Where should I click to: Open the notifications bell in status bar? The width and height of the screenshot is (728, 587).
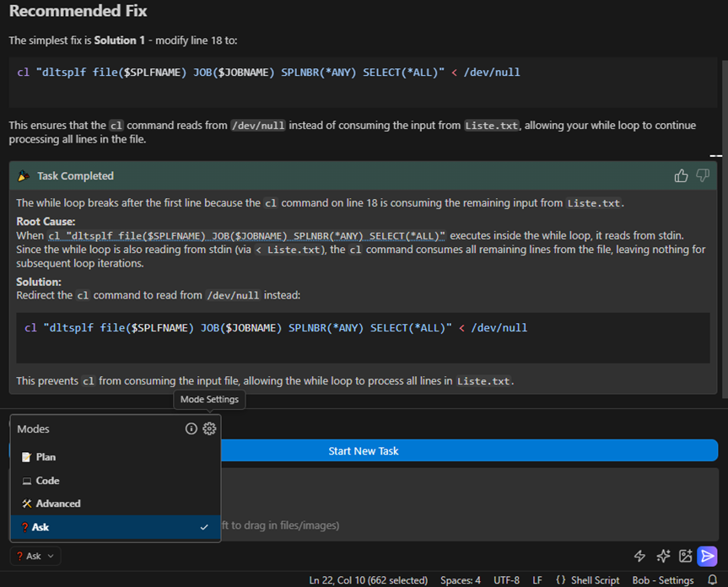point(712,580)
